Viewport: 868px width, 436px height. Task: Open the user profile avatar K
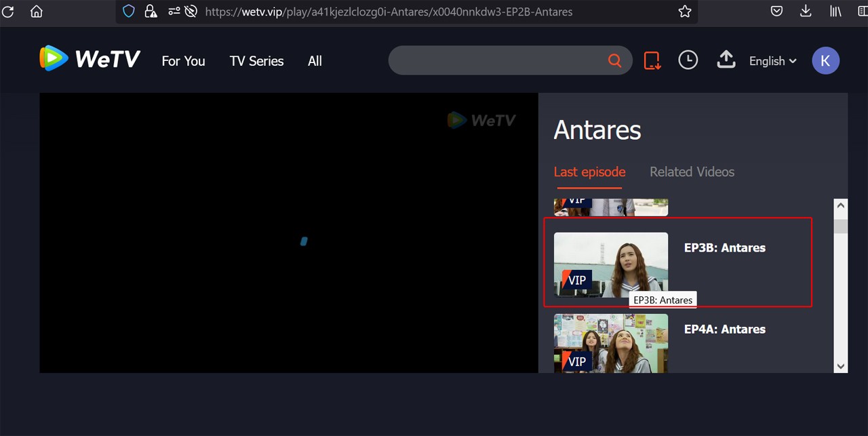pos(825,61)
